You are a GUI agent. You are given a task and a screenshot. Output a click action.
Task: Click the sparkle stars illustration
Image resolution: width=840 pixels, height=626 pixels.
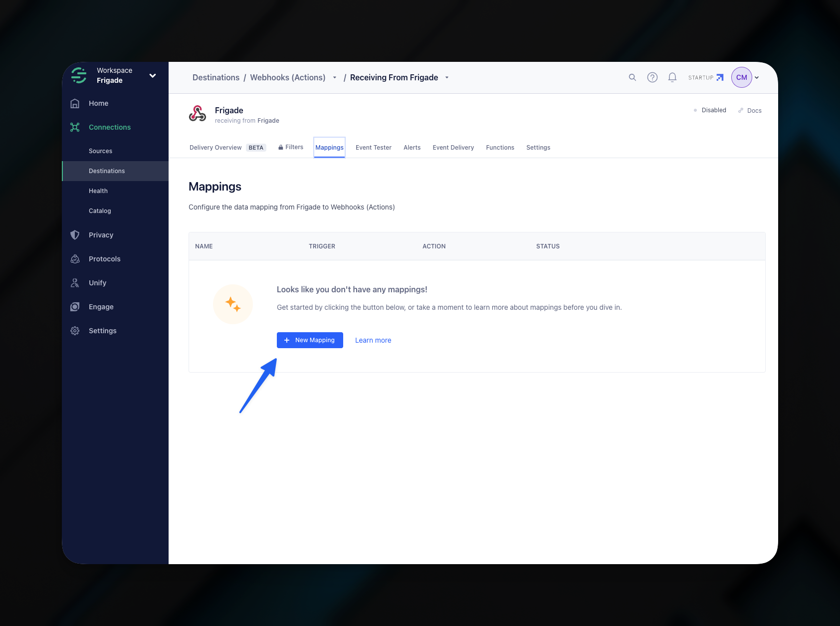point(233,304)
